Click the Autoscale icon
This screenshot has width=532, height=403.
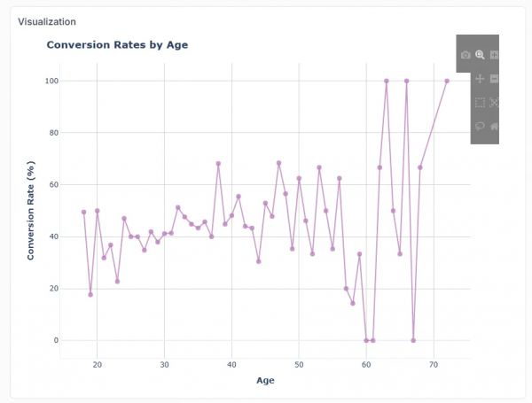(495, 103)
